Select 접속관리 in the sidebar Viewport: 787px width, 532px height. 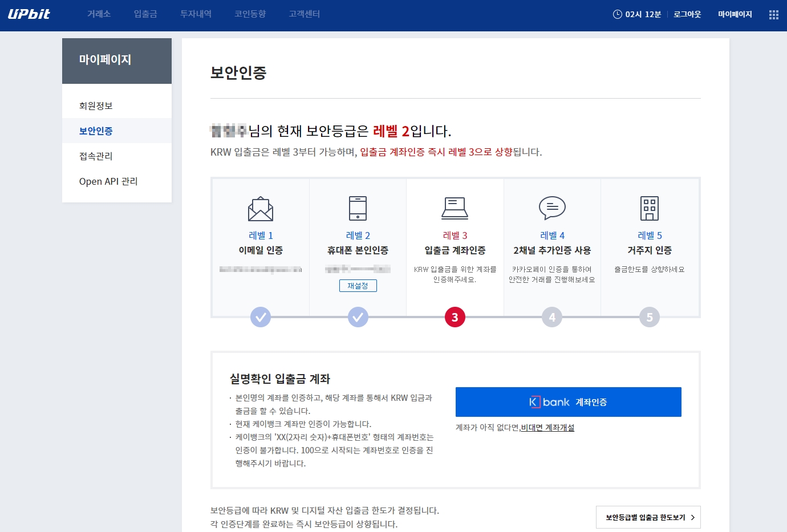tap(117, 156)
